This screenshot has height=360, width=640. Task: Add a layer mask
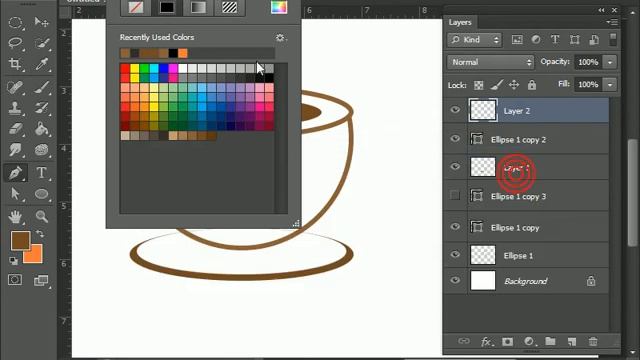pos(507,342)
